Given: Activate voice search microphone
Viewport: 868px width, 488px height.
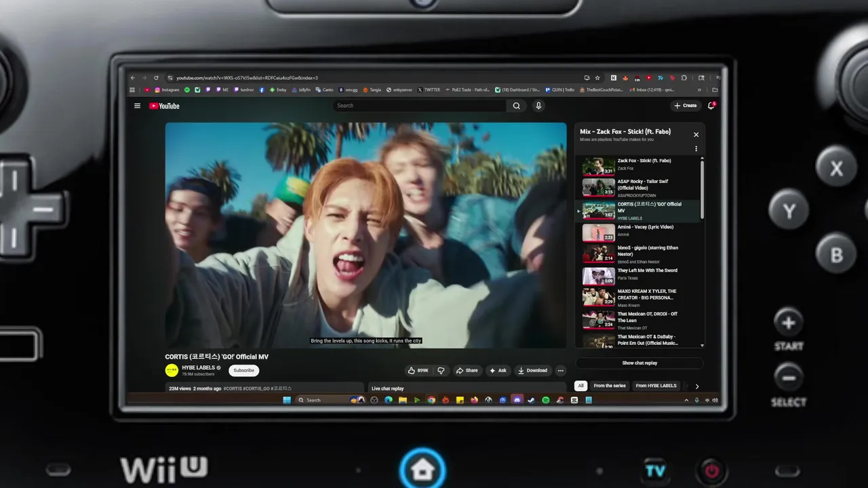Looking at the screenshot, I should [x=538, y=106].
